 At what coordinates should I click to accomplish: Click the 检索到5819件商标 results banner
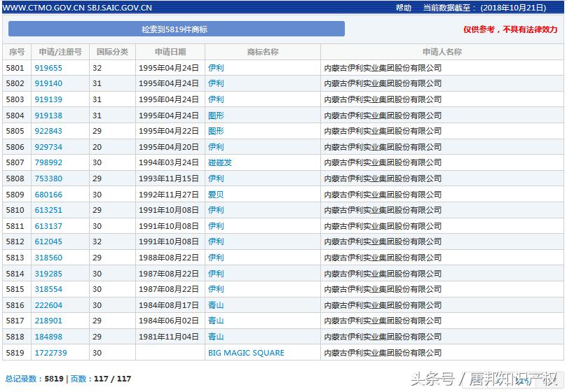pyautogui.click(x=176, y=29)
